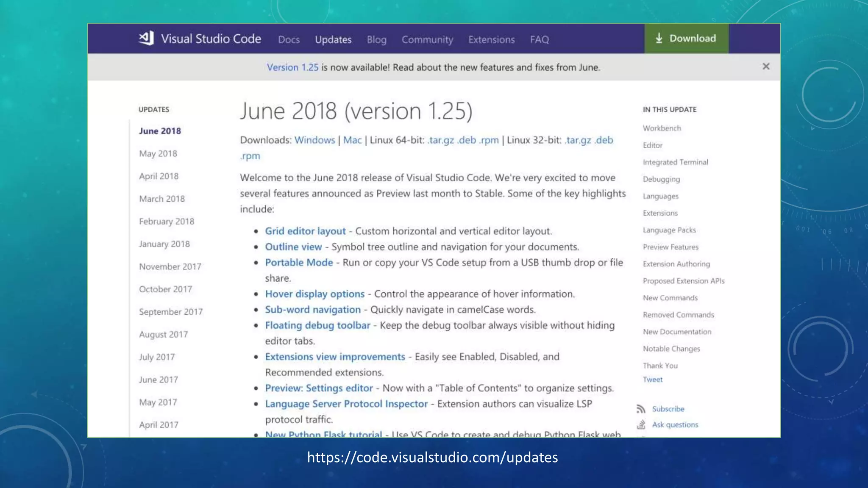Open the Updates navigation item
The width and height of the screenshot is (868, 488).
333,39
